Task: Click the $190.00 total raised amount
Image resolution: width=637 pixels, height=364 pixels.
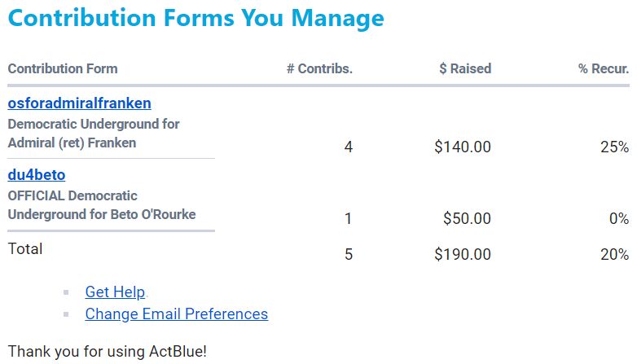Action: [x=462, y=254]
